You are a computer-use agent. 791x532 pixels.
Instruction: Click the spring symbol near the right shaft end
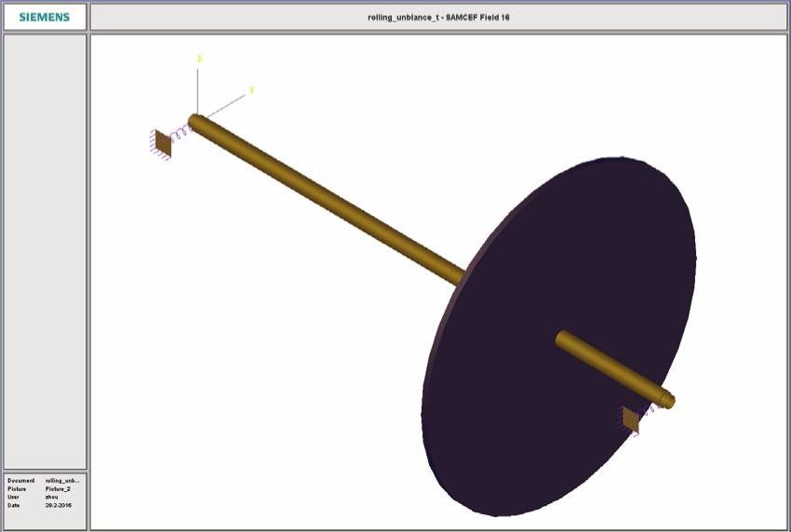tap(649, 410)
